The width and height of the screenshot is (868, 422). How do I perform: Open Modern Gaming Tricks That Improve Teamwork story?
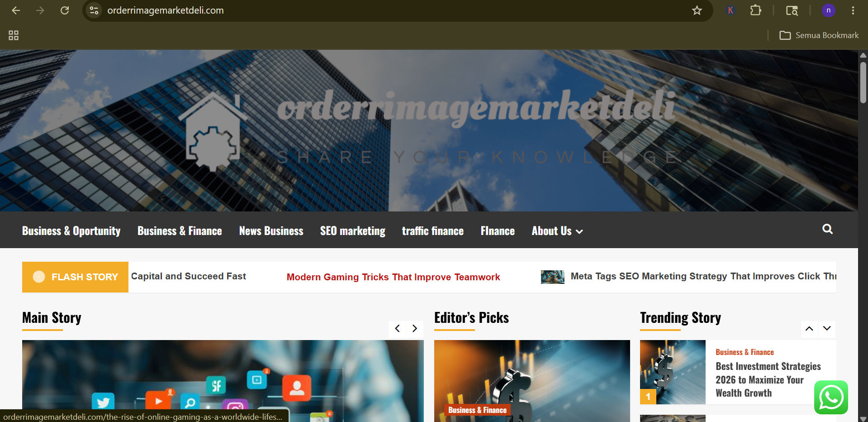393,277
